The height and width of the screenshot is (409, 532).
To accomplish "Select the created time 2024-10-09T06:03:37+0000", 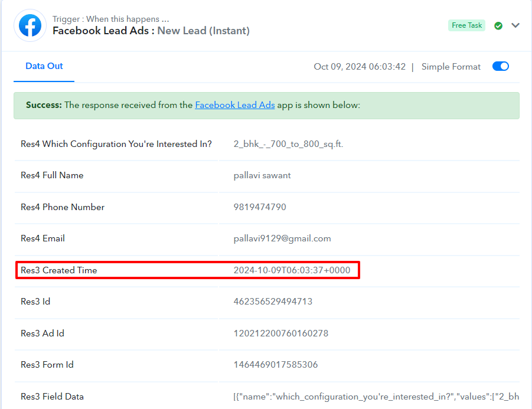I will (x=292, y=270).
